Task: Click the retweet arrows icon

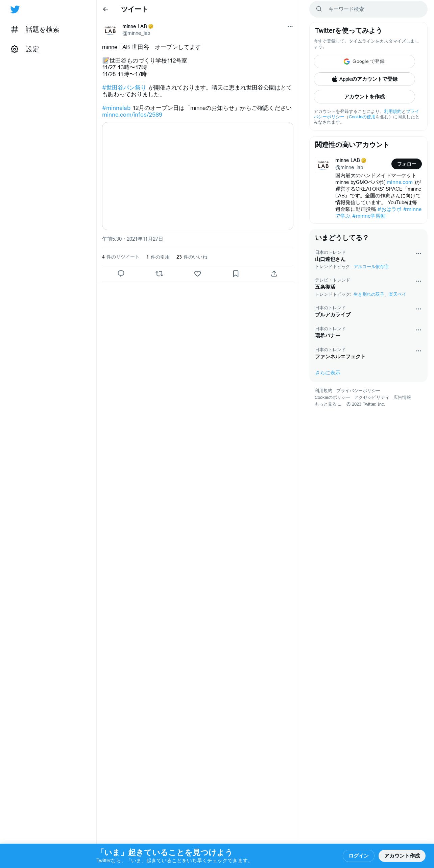Action: tap(159, 274)
